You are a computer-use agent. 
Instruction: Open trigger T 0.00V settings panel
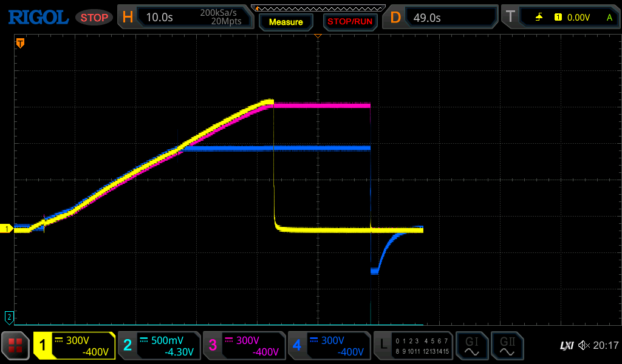561,18
